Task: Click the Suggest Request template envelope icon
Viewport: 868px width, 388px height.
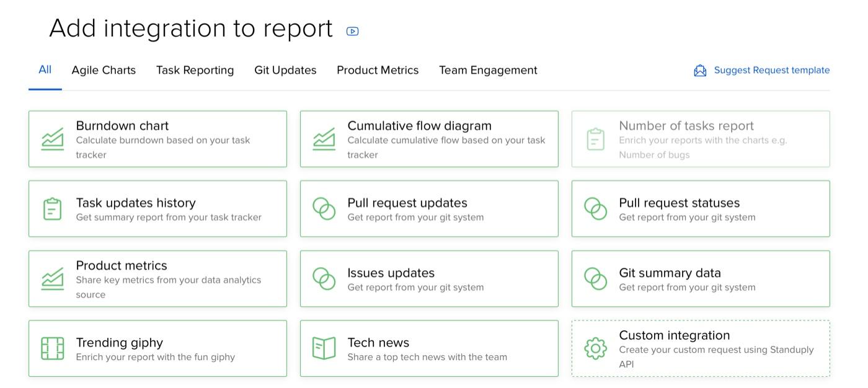Action: pyautogui.click(x=700, y=71)
